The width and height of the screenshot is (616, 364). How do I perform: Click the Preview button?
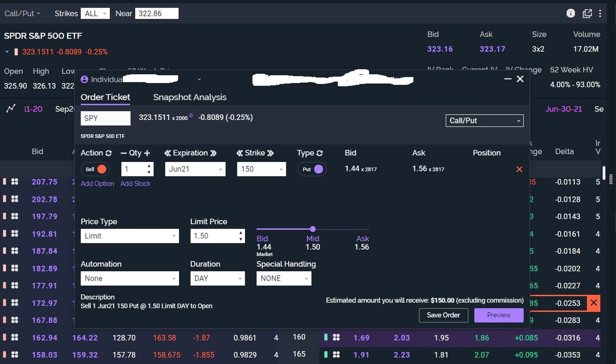click(499, 315)
